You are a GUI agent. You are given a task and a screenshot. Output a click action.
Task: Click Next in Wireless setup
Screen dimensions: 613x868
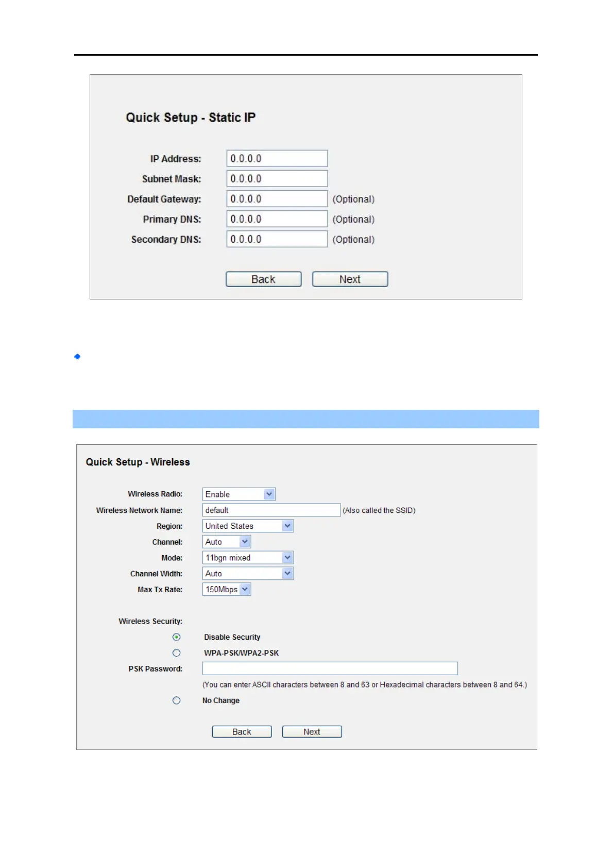312,731
